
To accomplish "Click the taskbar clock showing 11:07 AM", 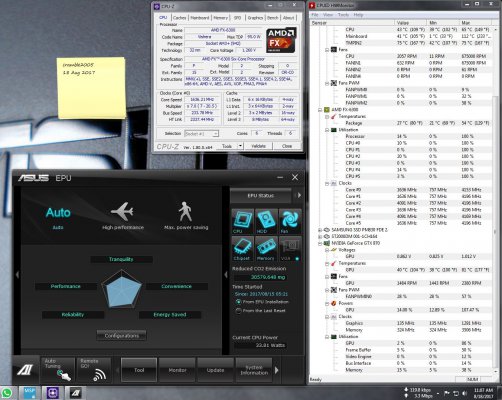I will tap(483, 393).
